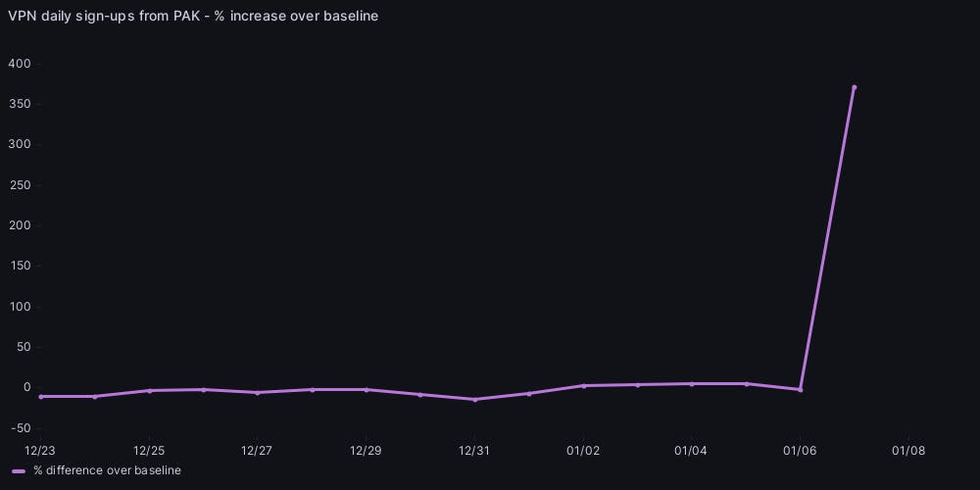Select the lowest data point at 12/31
This screenshot has height=490, width=980.
pos(474,400)
